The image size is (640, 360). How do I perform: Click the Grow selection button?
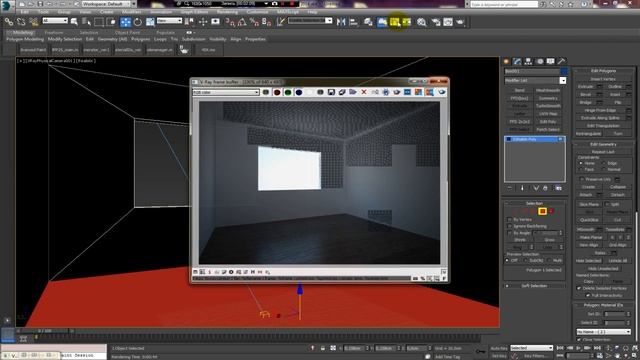(549, 240)
